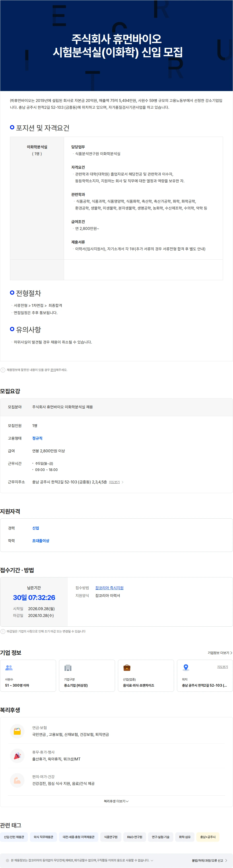Click the 마감일 2026.10.28(수) date
This screenshot has height=868, width=233.
coord(41,616)
